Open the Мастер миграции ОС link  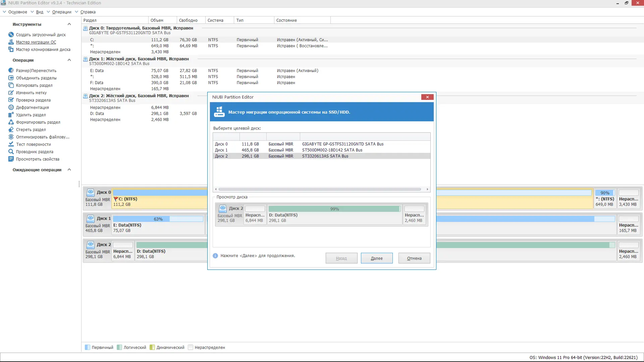click(x=36, y=42)
